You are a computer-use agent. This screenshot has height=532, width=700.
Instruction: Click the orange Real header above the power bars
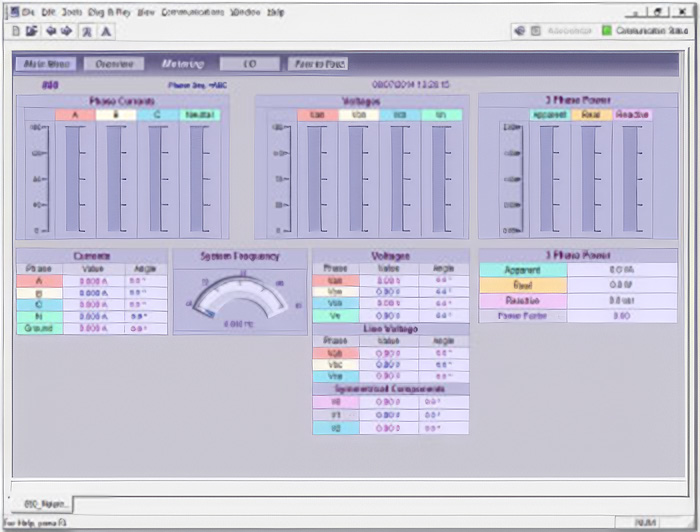click(x=591, y=115)
